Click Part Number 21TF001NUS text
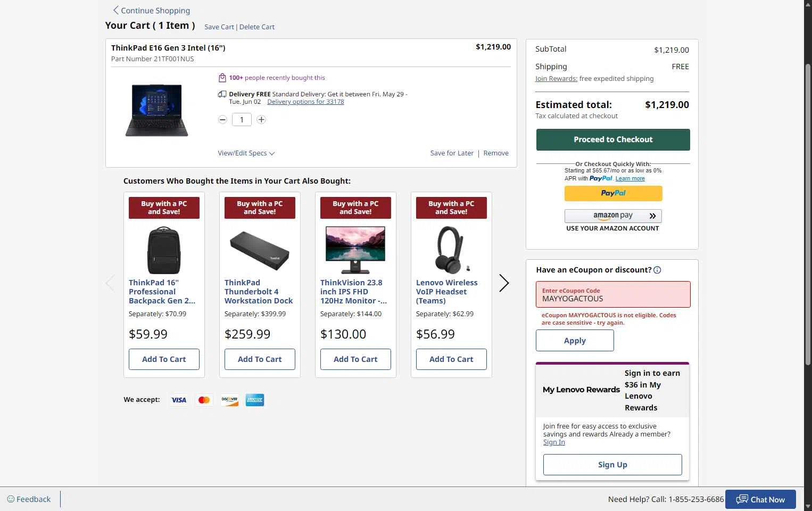812x511 pixels. point(152,59)
